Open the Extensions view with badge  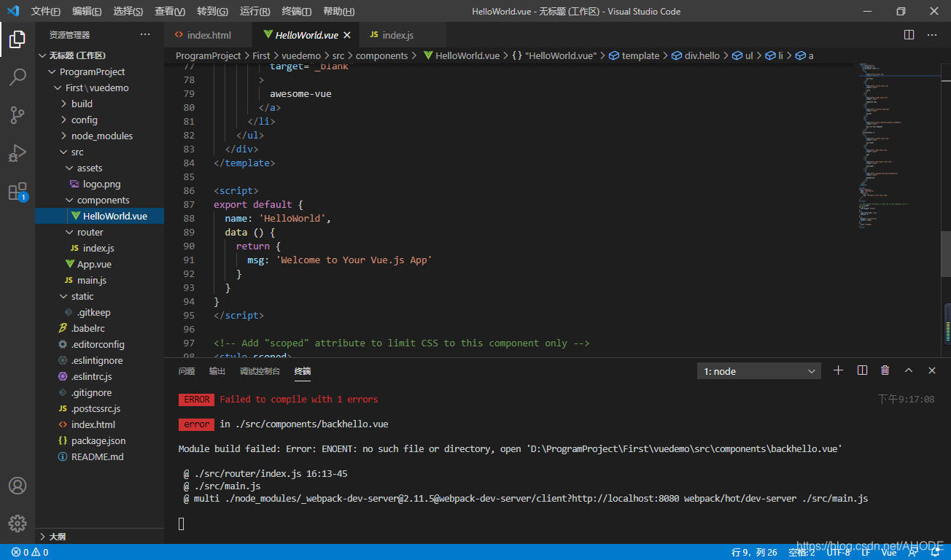[18, 192]
